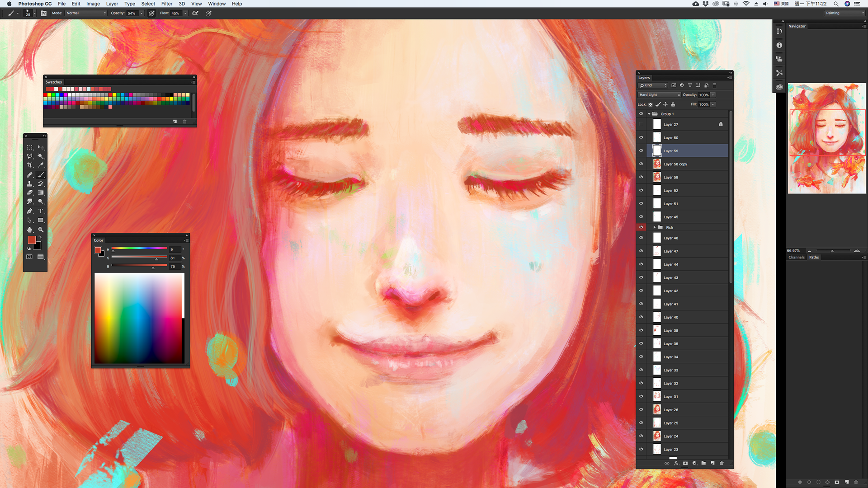868x488 pixels.
Task: Show hidden Layer 27 visibility box
Action: click(641, 124)
